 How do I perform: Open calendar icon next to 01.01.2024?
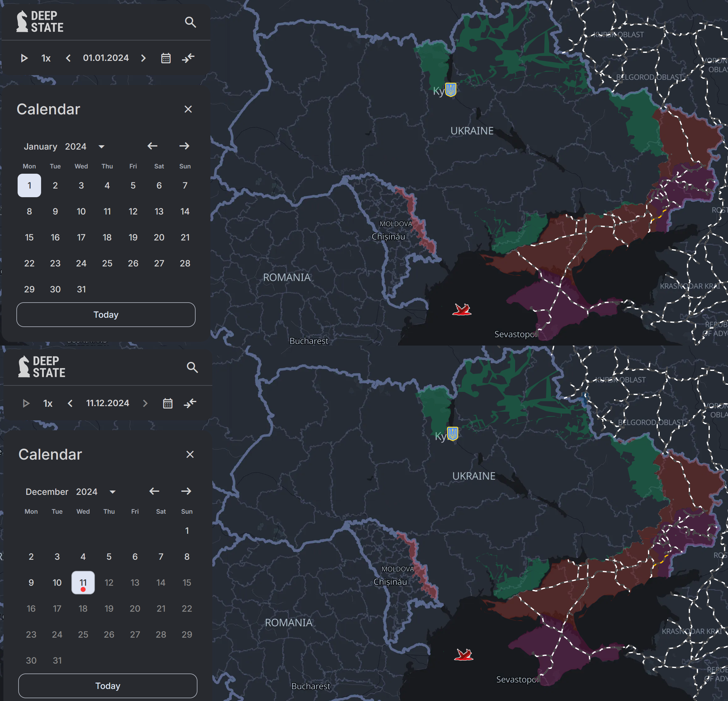click(166, 58)
